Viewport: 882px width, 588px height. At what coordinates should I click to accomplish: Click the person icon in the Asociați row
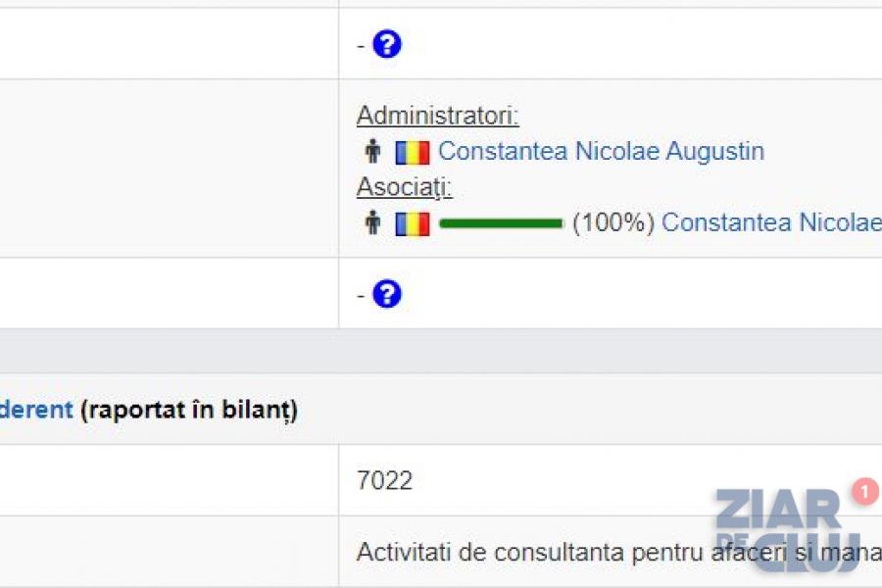coord(372,223)
